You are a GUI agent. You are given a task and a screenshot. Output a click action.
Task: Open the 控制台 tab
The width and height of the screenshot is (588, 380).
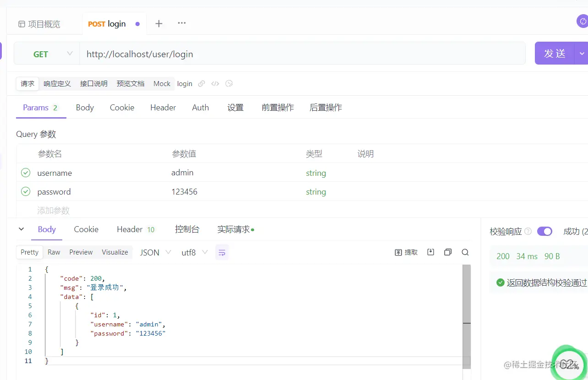[187, 229]
